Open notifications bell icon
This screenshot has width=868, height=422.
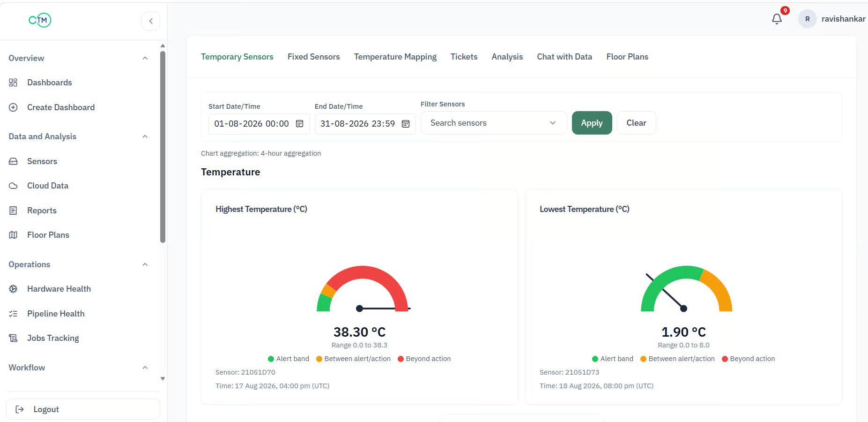777,19
